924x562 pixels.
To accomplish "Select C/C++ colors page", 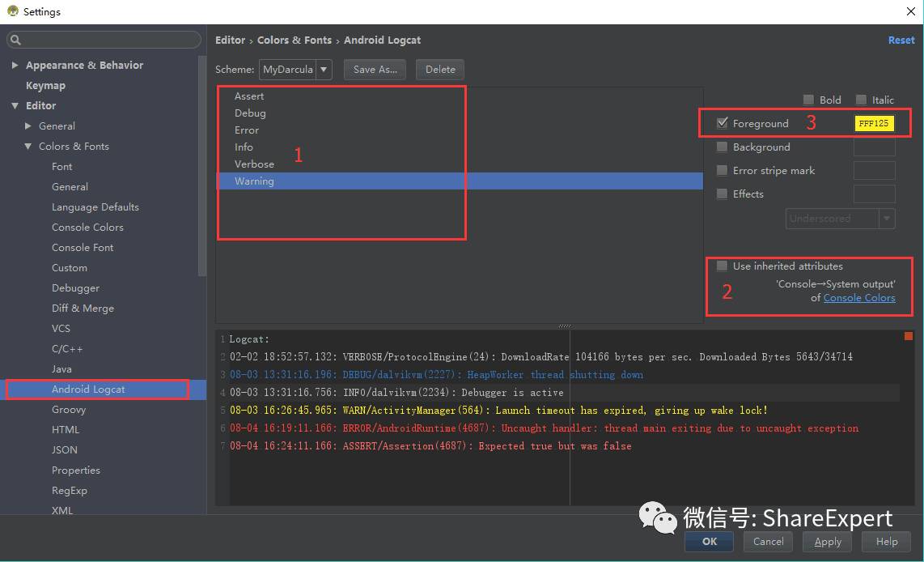I will 67,348.
